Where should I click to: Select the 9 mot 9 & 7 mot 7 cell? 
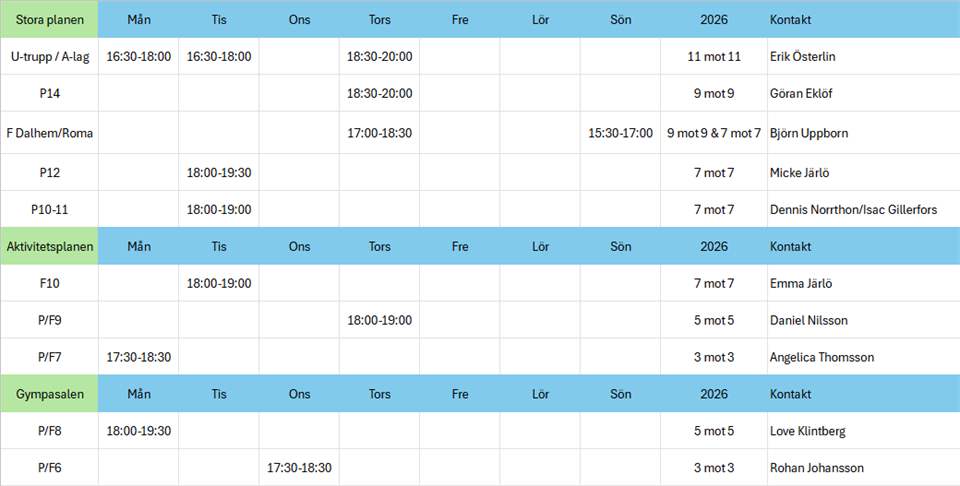tap(714, 132)
